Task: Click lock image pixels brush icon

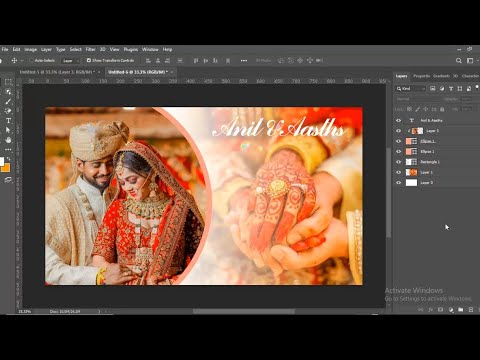Action: pyautogui.click(x=417, y=109)
